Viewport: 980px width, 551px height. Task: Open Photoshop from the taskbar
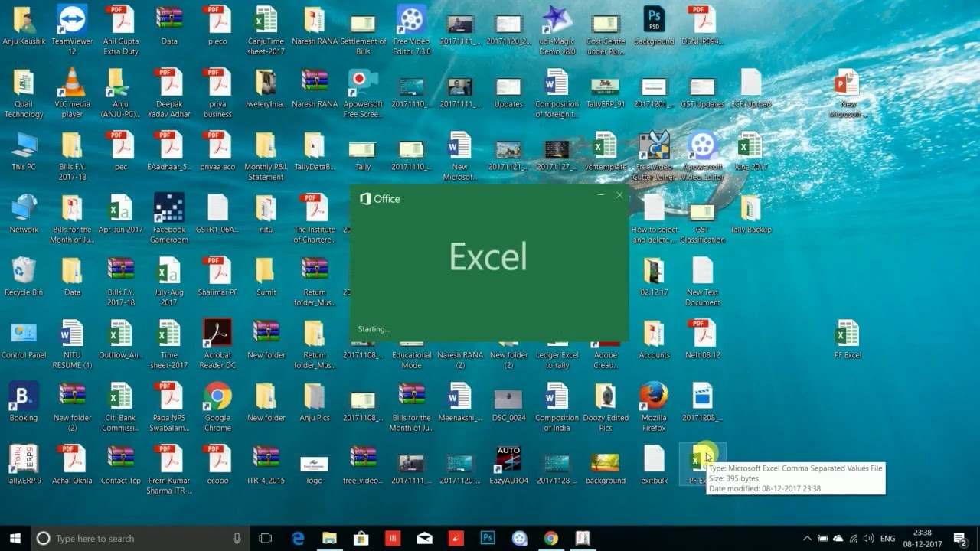tap(488, 539)
